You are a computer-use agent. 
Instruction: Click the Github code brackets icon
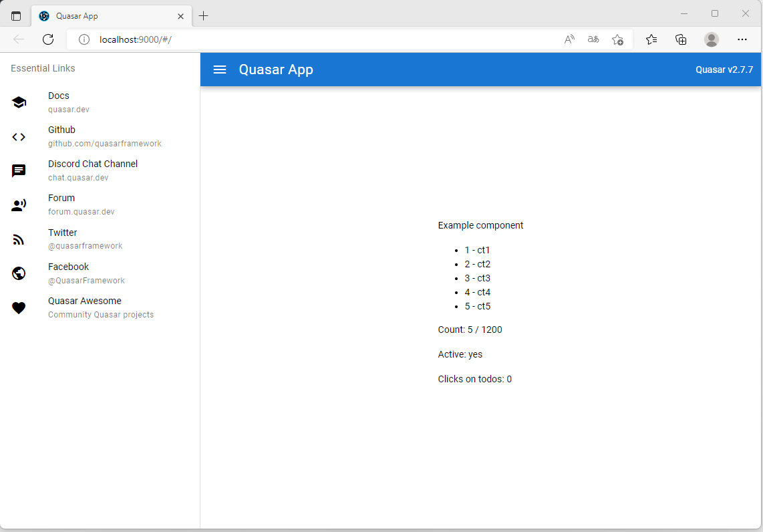pyautogui.click(x=19, y=137)
